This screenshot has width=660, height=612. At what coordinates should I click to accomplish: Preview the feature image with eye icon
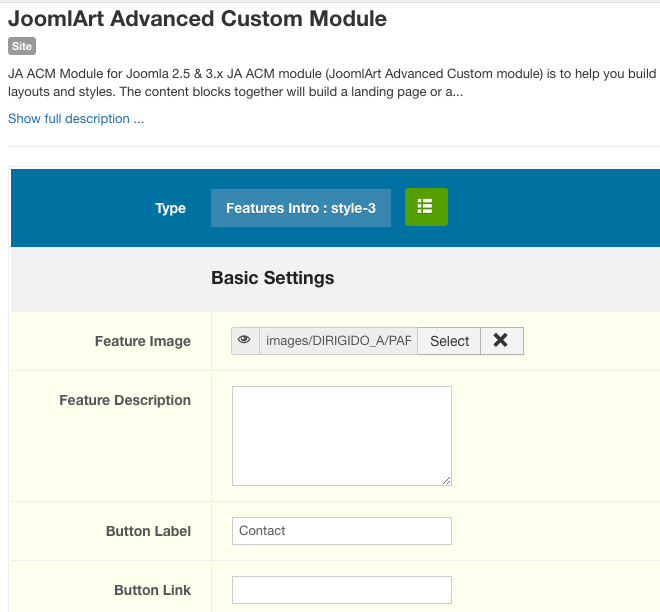coord(245,341)
